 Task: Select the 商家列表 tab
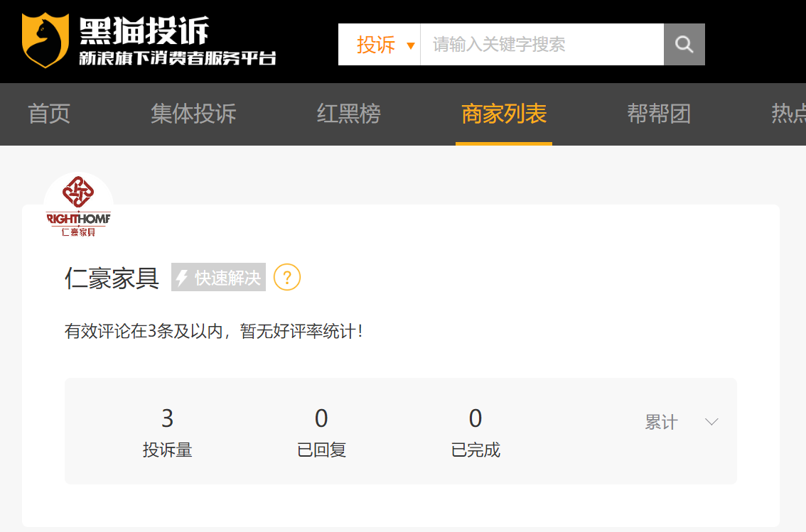click(504, 114)
